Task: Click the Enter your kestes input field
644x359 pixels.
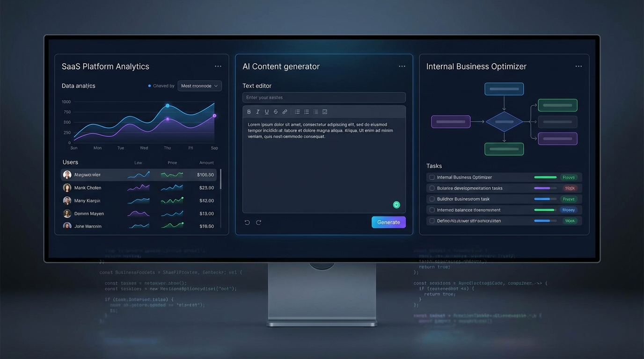Action: click(x=324, y=97)
